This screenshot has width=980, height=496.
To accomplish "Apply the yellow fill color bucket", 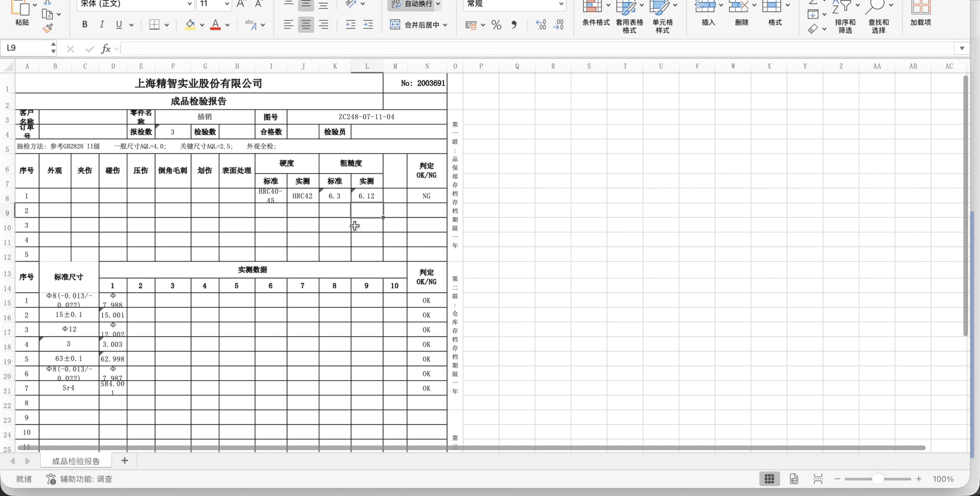I will tap(190, 24).
